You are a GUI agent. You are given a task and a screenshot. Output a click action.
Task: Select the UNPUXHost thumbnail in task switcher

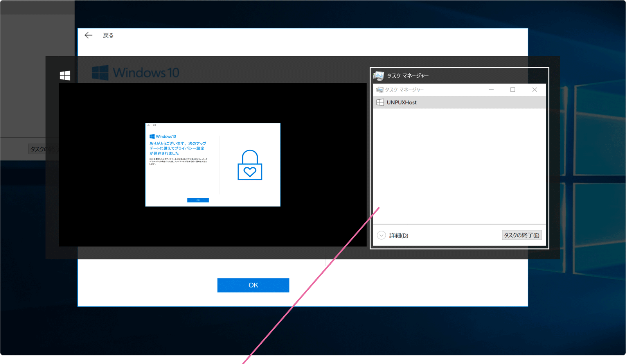[x=213, y=165]
